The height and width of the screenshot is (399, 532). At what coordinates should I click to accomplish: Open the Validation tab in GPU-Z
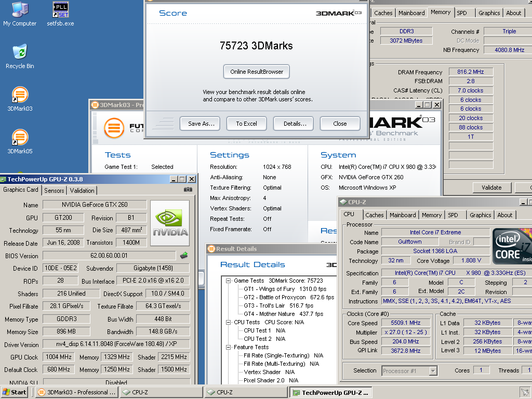coord(82,190)
